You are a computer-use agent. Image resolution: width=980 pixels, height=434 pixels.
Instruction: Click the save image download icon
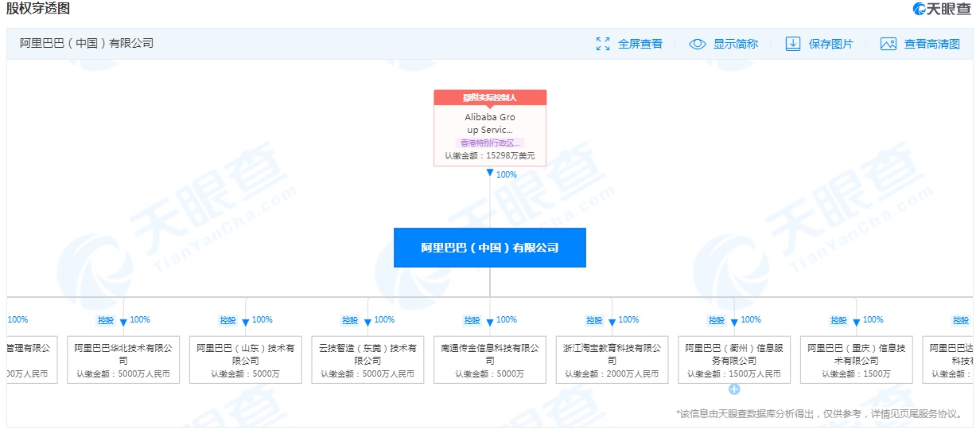[x=793, y=44]
